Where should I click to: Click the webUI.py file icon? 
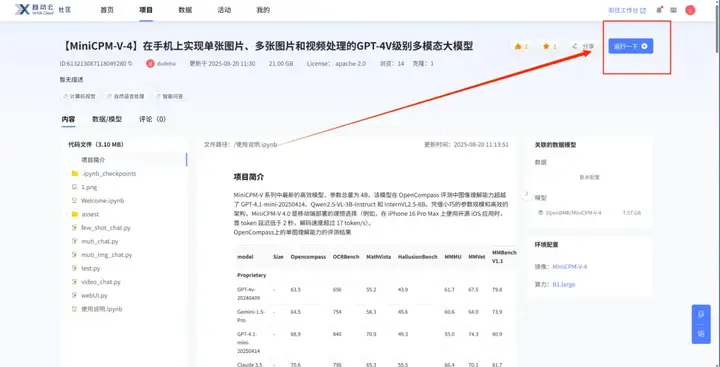pyautogui.click(x=74, y=295)
